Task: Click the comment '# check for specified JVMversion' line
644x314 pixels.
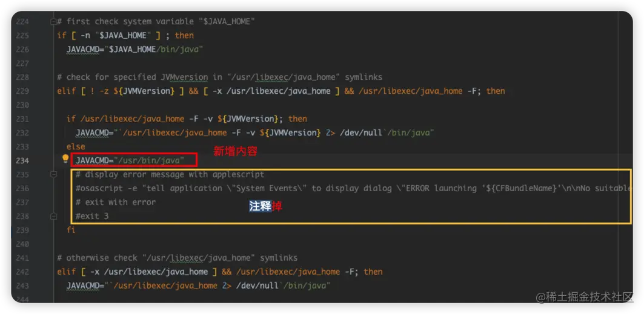Action: (x=220, y=77)
